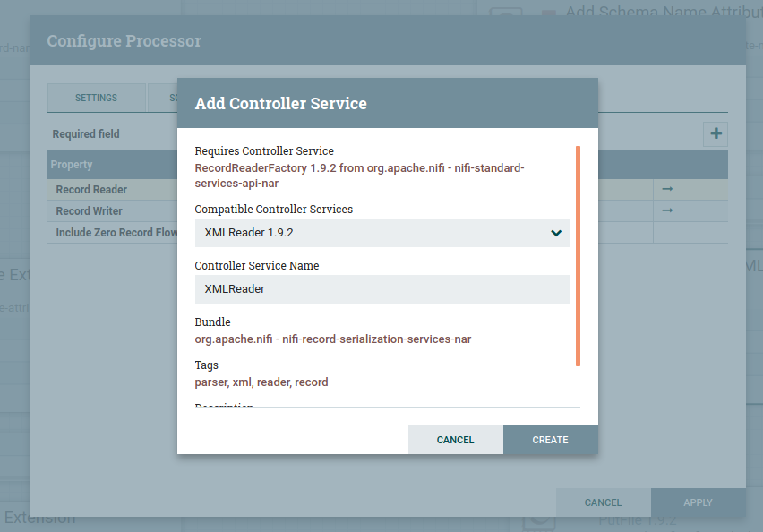Click the orange scrollbar in service details

(578, 256)
